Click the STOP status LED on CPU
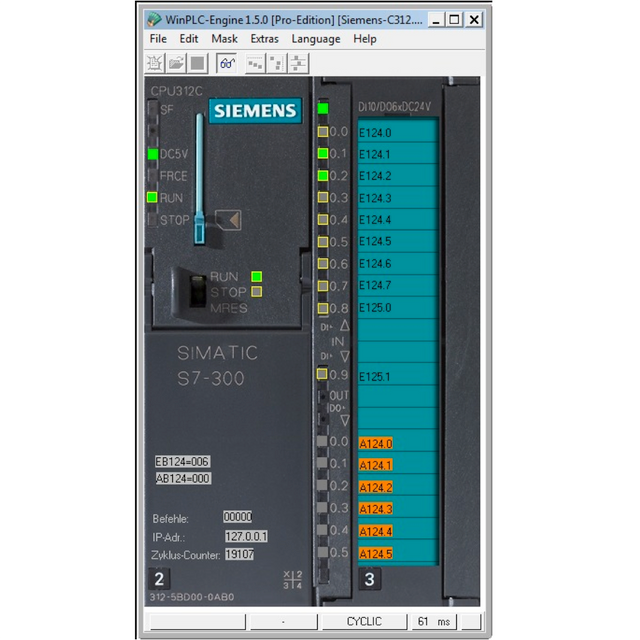 [152, 220]
